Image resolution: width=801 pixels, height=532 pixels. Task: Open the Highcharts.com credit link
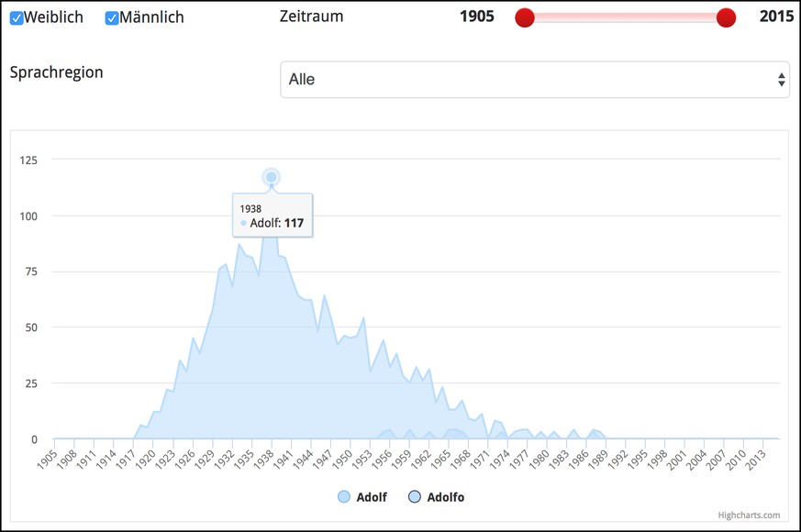[750, 515]
